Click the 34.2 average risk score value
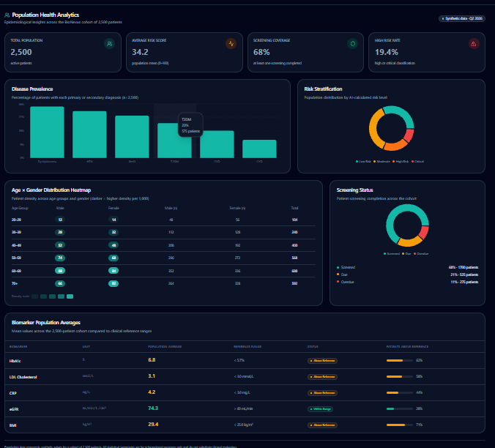Screen dimensions: 495x448 140,52
